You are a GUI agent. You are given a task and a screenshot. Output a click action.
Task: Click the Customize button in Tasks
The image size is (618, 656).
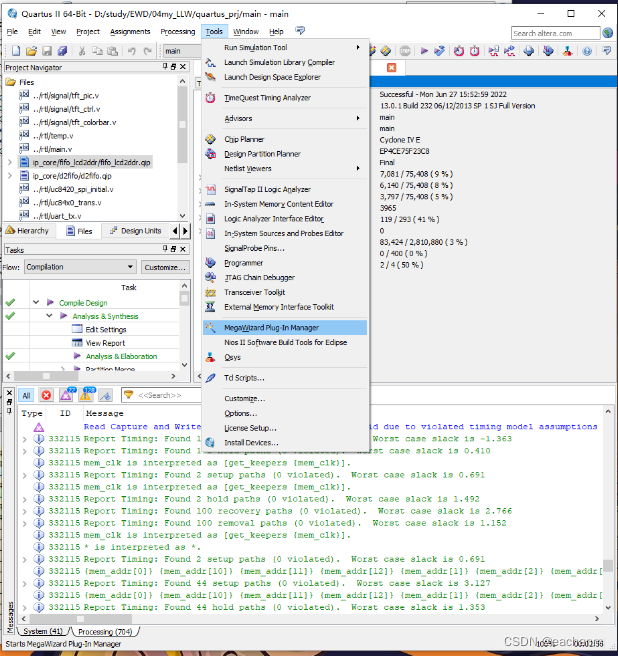click(x=164, y=267)
